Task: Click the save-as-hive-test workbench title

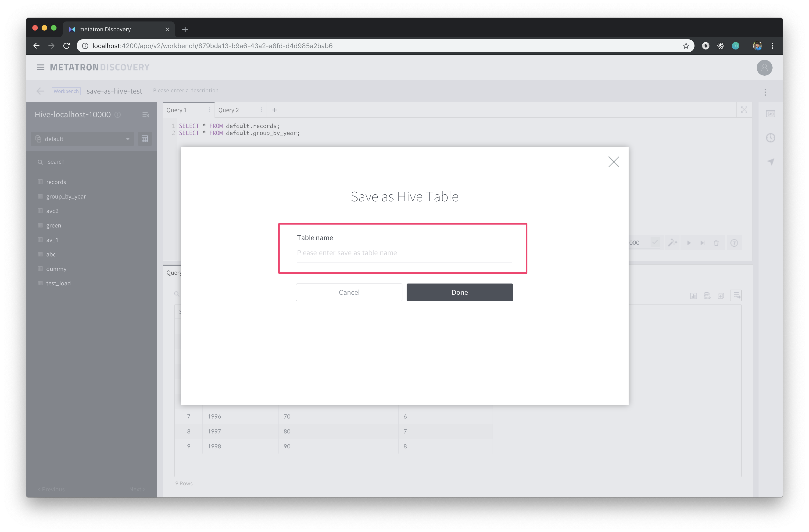Action: pos(114,91)
